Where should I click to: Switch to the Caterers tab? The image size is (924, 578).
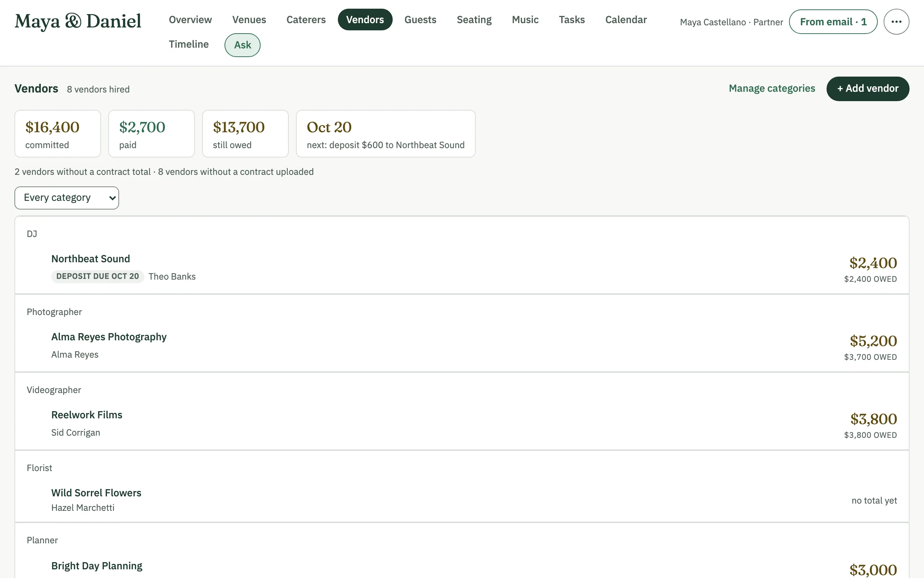pyautogui.click(x=306, y=20)
